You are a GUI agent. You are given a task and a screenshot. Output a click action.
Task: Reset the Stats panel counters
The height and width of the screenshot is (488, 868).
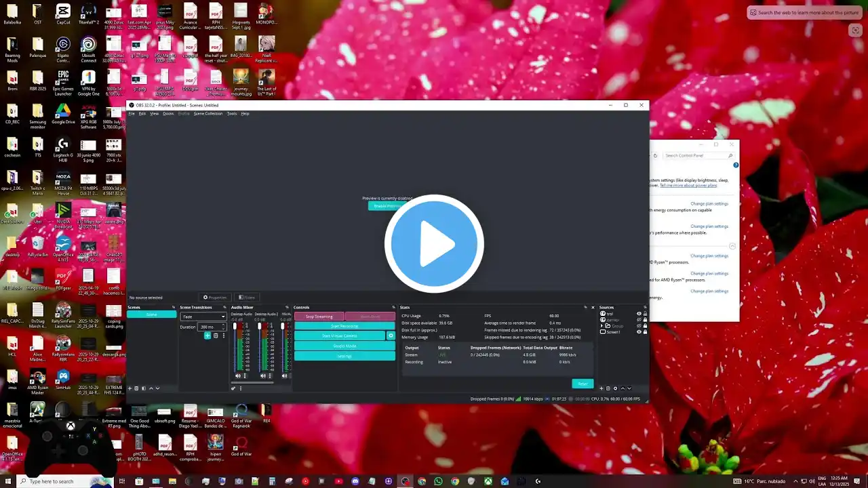tap(583, 384)
